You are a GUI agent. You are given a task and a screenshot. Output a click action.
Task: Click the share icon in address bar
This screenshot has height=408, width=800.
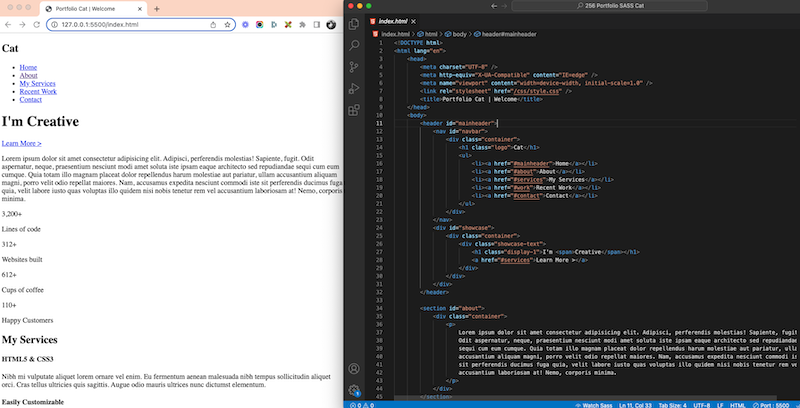pos(213,24)
